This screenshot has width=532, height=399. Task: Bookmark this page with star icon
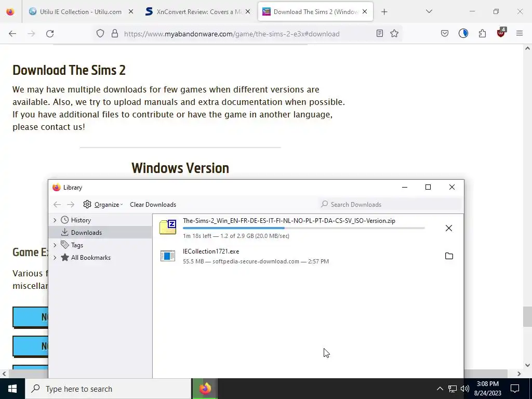pyautogui.click(x=394, y=34)
